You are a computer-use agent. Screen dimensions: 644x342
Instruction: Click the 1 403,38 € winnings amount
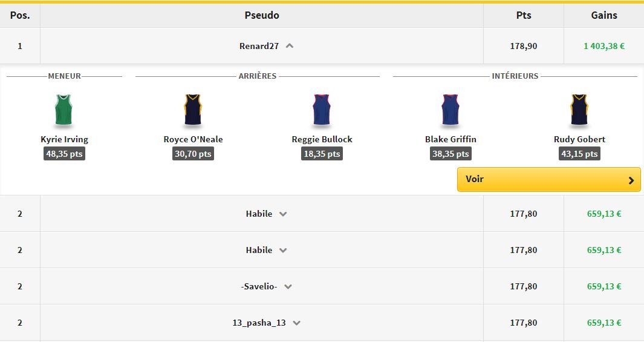click(x=604, y=46)
